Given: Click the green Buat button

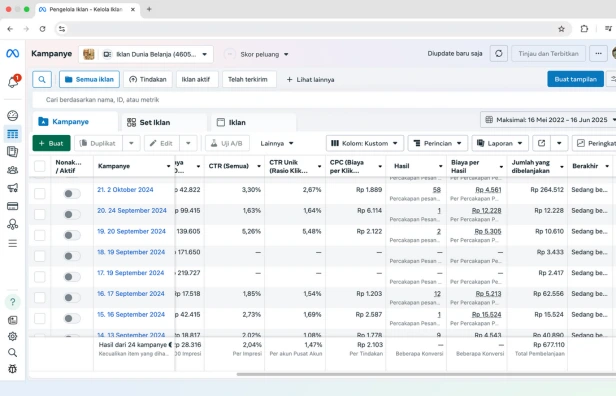Looking at the screenshot, I should 51,143.
